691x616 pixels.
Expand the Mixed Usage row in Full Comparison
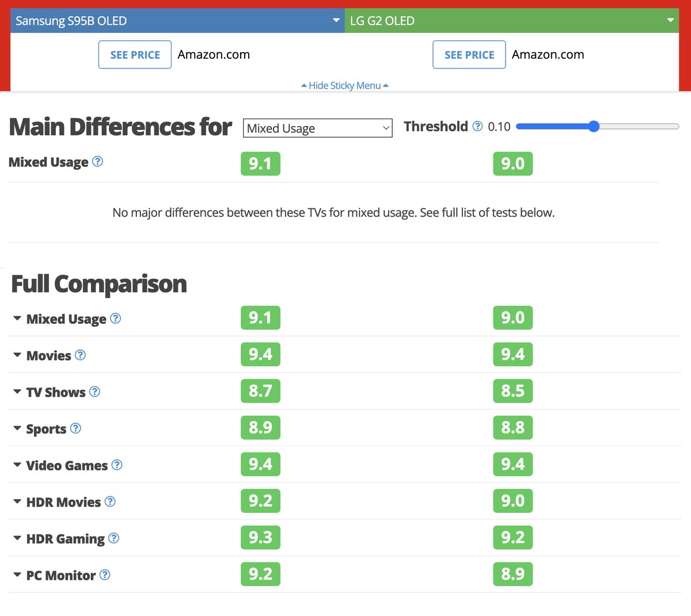[x=17, y=318]
